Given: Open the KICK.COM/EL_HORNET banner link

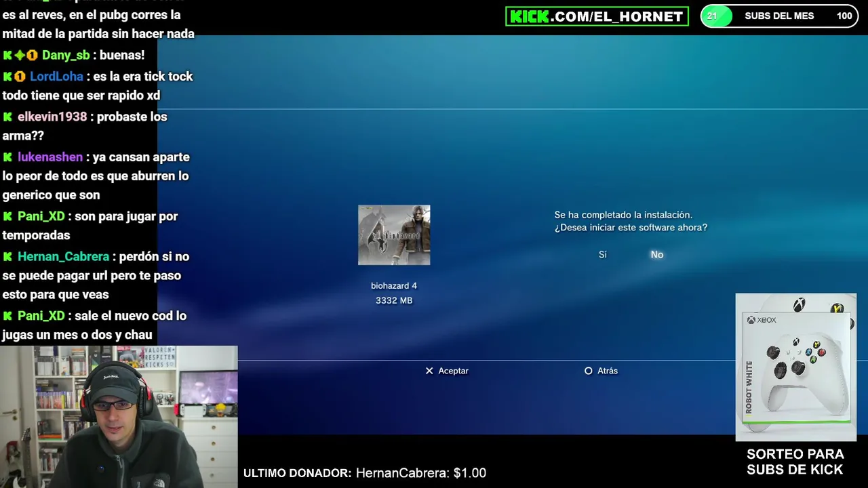Looking at the screenshot, I should click(597, 16).
